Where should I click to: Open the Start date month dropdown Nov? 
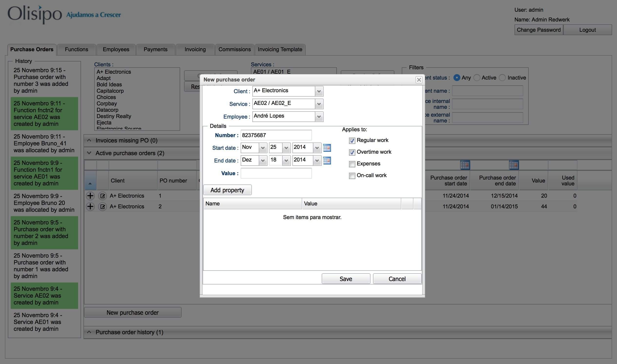pyautogui.click(x=263, y=148)
